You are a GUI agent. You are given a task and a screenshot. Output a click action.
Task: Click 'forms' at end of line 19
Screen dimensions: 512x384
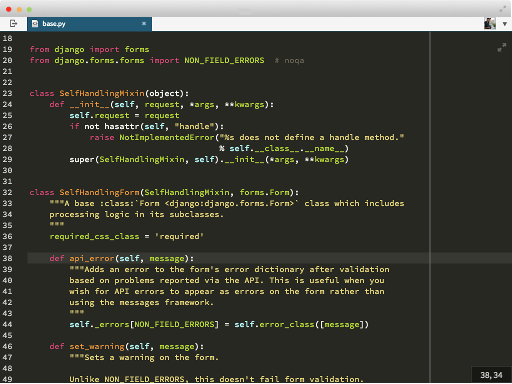point(137,49)
